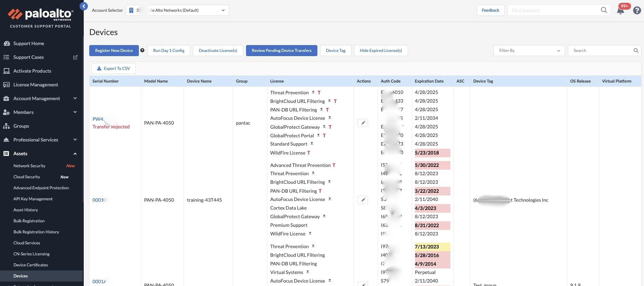This screenshot has height=286, width=644.
Task: Open the Filter By dropdown
Action: click(529, 51)
